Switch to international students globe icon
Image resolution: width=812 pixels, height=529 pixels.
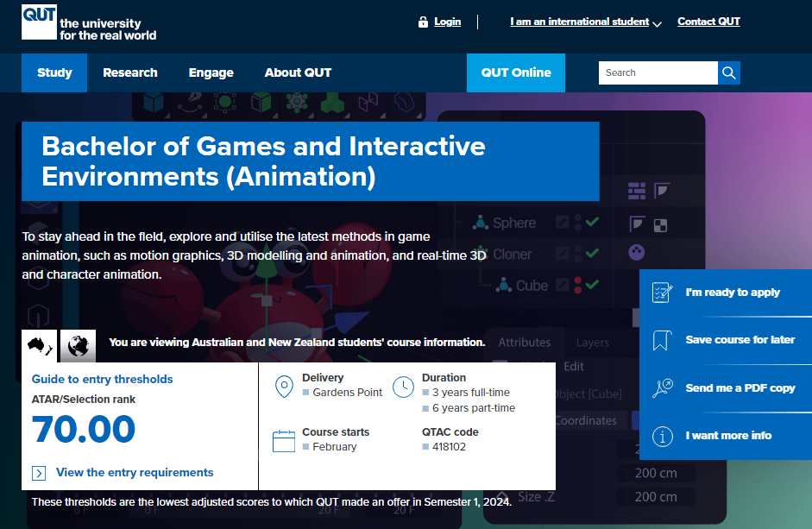(78, 345)
